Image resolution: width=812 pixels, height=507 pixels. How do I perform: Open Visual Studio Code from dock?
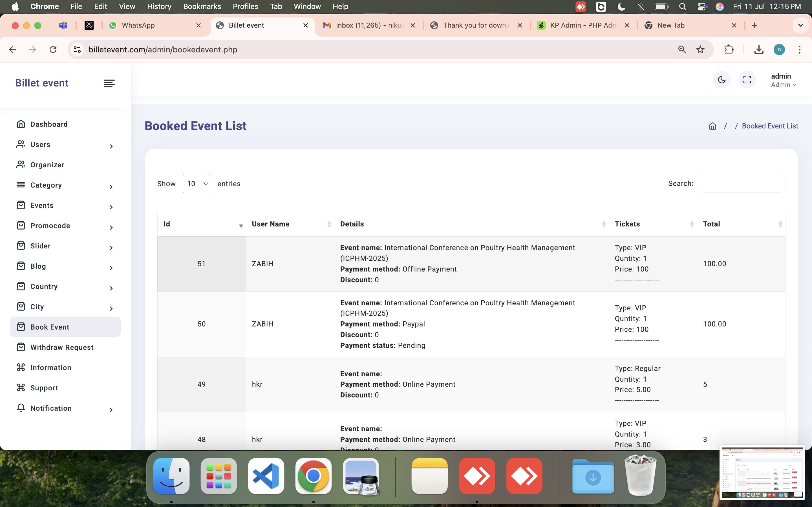point(266,476)
